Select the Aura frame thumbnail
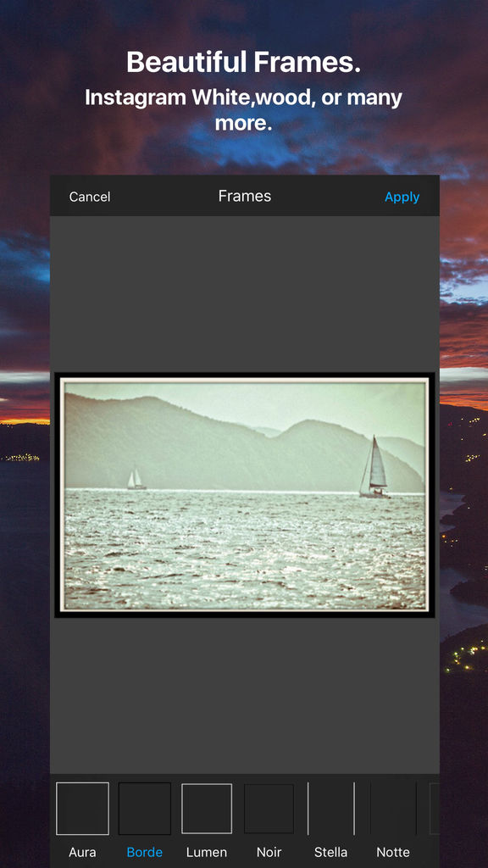Image resolution: width=488 pixels, height=868 pixels. coord(82,808)
